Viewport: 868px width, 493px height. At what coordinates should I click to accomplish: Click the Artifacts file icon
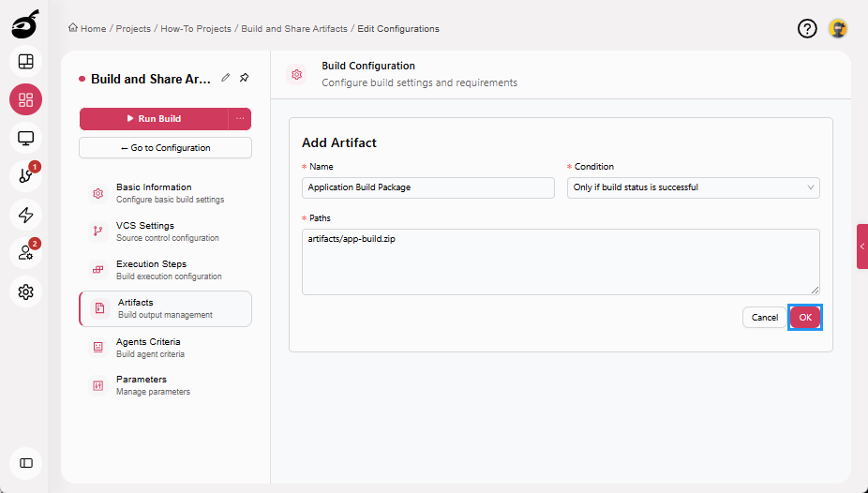pos(99,308)
